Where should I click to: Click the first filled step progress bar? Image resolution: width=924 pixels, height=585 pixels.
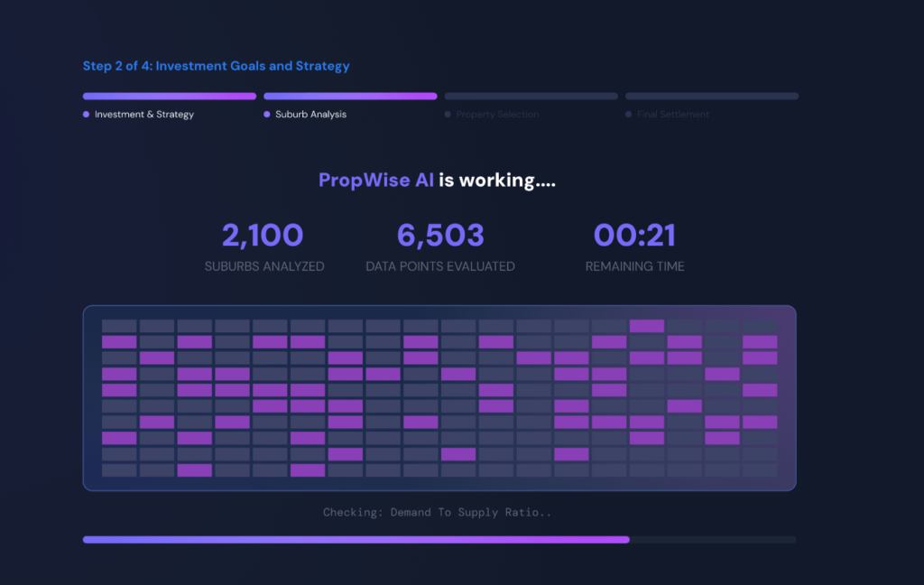pyautogui.click(x=170, y=96)
